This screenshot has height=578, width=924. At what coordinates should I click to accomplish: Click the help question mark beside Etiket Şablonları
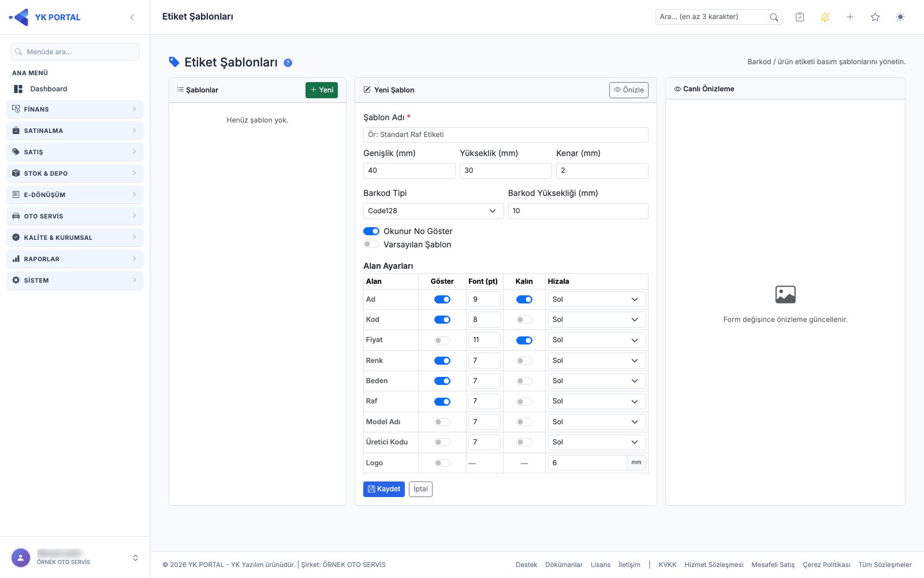pos(288,63)
